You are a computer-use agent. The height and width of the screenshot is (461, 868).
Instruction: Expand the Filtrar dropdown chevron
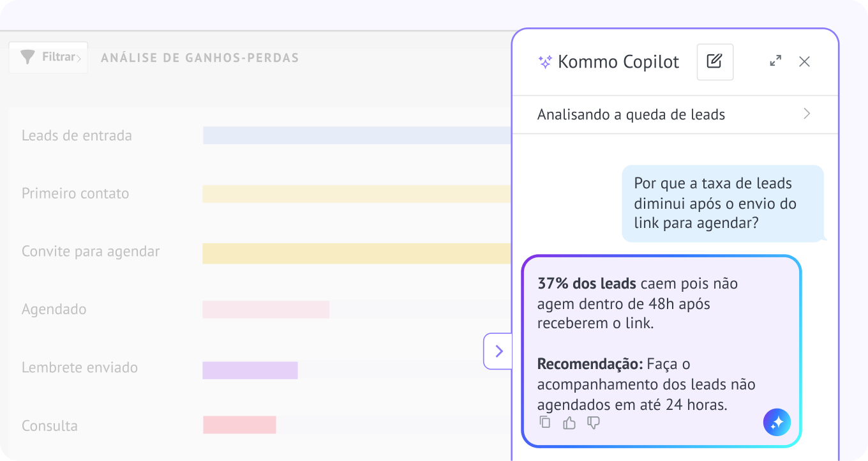point(79,59)
